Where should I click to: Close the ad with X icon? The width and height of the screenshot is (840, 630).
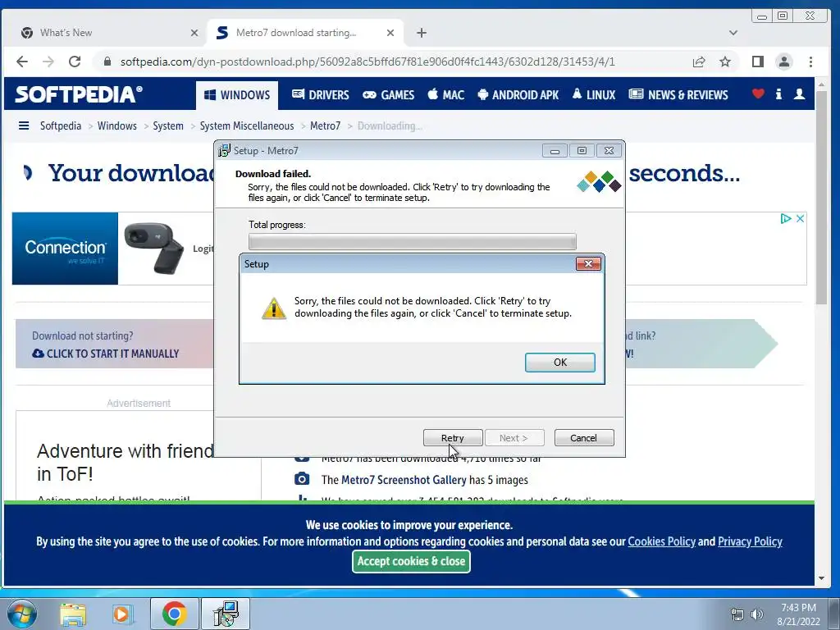pyautogui.click(x=800, y=218)
